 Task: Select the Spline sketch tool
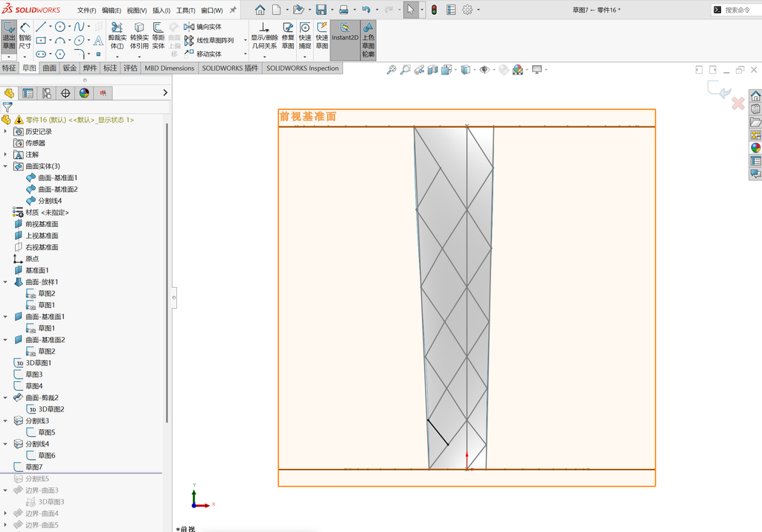pos(79,27)
